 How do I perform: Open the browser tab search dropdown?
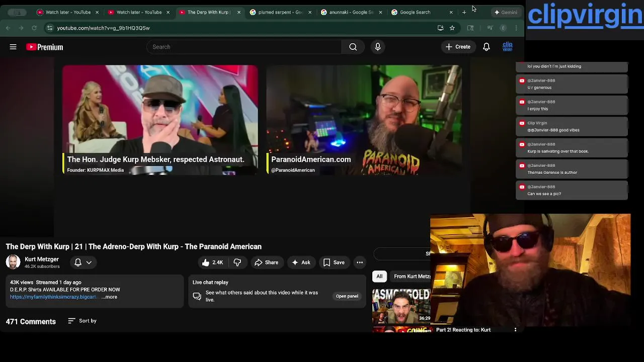[18, 12]
